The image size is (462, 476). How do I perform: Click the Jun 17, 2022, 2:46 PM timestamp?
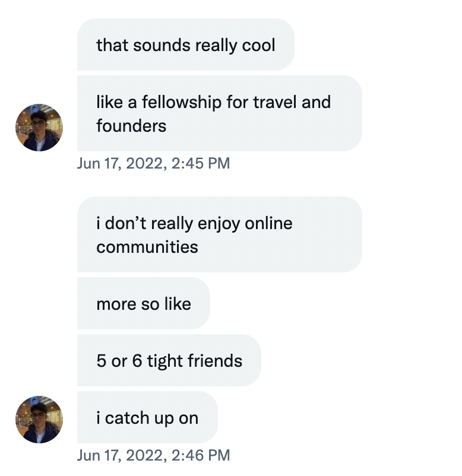(153, 455)
